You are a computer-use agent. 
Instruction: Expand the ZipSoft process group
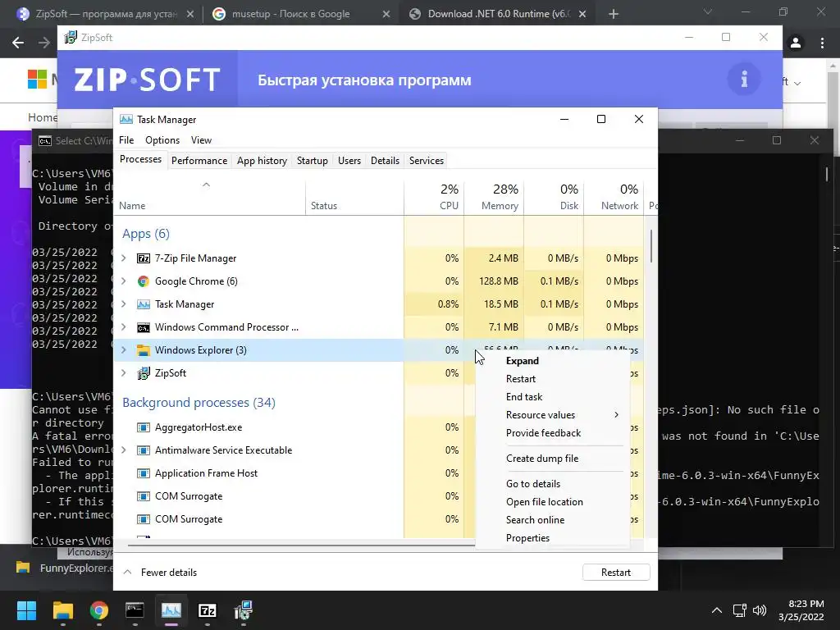point(124,373)
